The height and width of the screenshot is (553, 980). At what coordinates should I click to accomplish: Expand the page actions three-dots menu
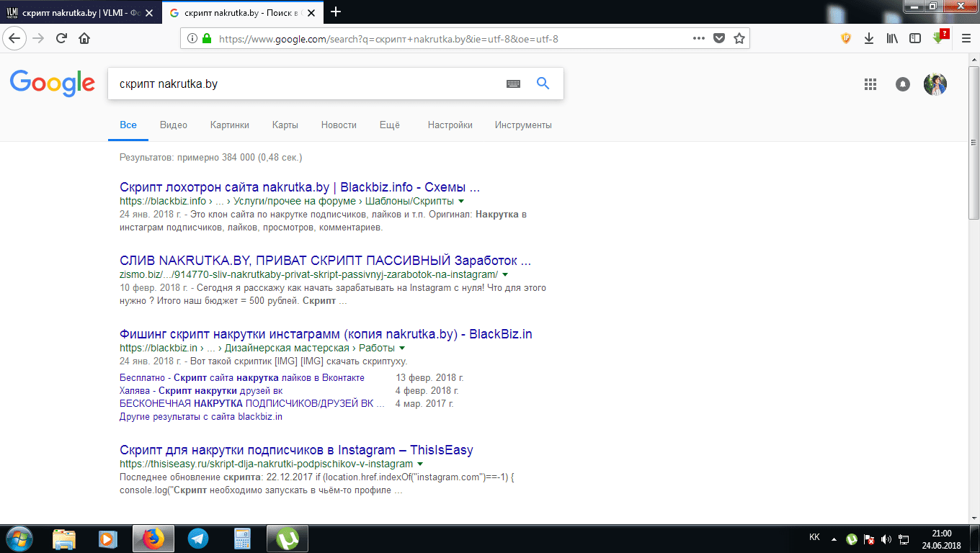point(698,39)
